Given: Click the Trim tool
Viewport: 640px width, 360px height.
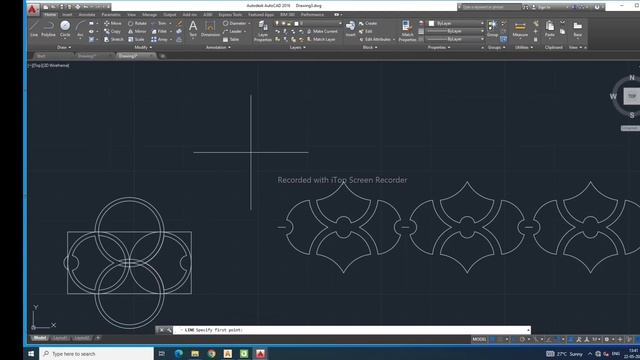Looking at the screenshot, I should pos(159,24).
